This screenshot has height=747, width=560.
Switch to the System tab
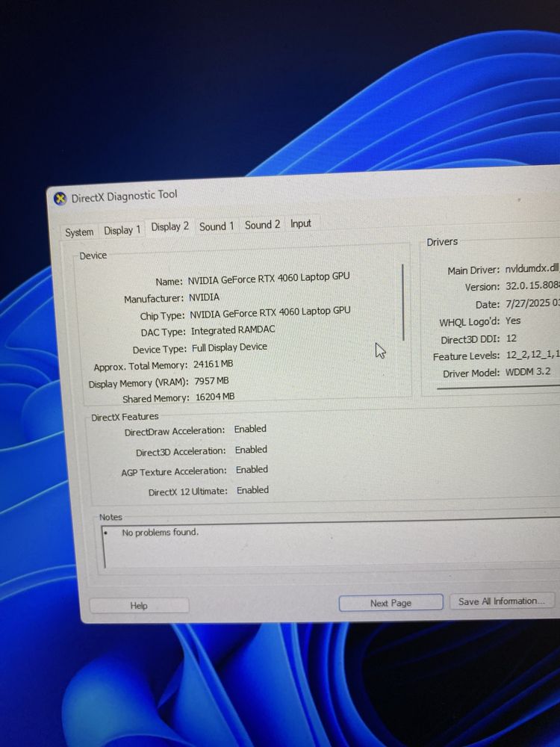(79, 232)
